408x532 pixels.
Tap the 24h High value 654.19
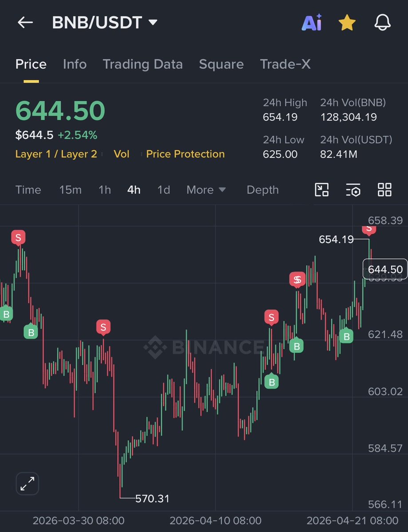pos(280,117)
